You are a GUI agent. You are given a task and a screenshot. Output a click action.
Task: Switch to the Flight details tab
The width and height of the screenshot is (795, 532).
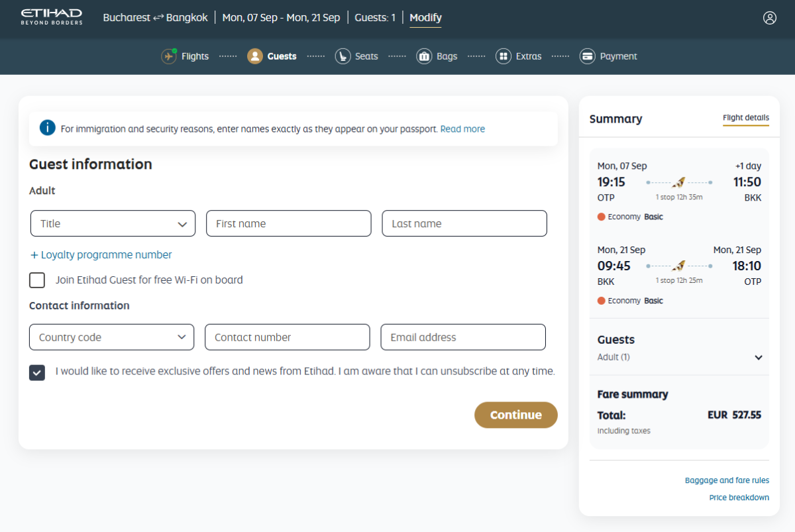pos(745,118)
